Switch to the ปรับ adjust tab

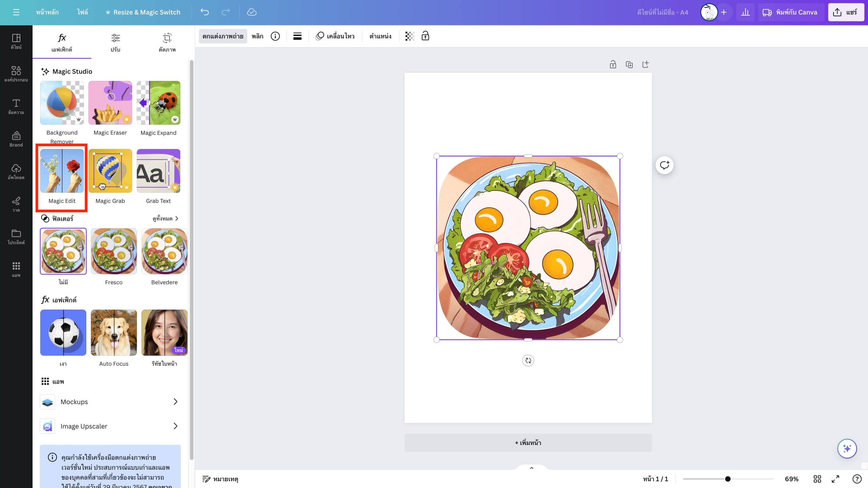click(115, 42)
